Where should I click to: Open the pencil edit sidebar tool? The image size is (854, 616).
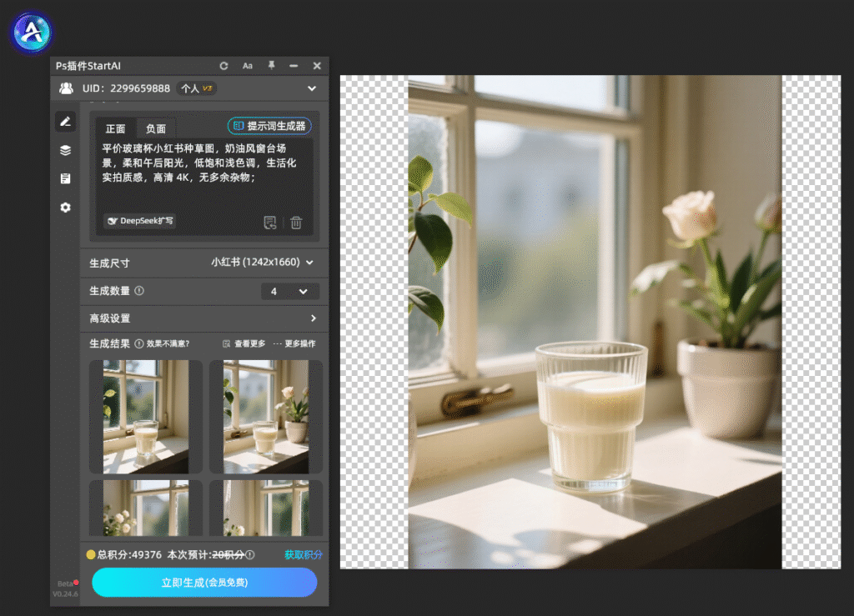pos(65,122)
